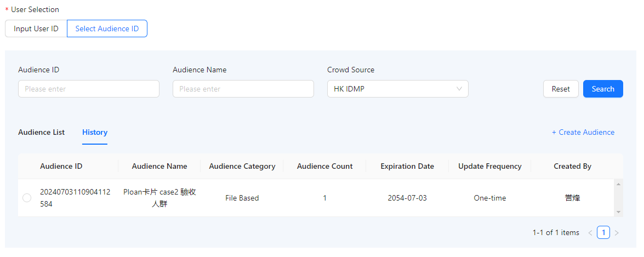The width and height of the screenshot is (644, 257).
Task: Click the table scrollbar up arrow
Action: tap(619, 185)
